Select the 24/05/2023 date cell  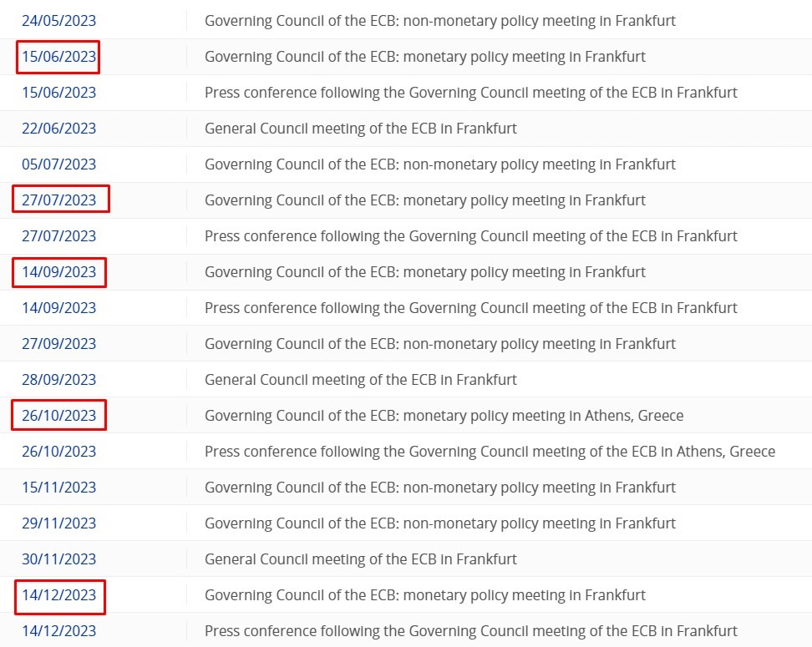(58, 21)
